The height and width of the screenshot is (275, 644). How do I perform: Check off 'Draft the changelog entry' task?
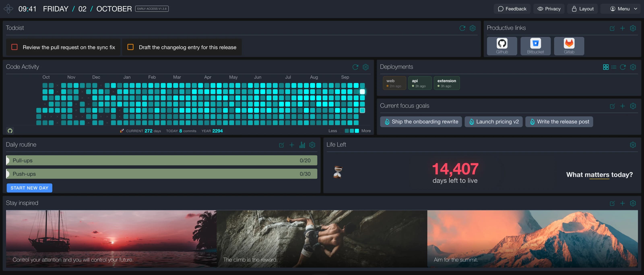[x=130, y=47]
